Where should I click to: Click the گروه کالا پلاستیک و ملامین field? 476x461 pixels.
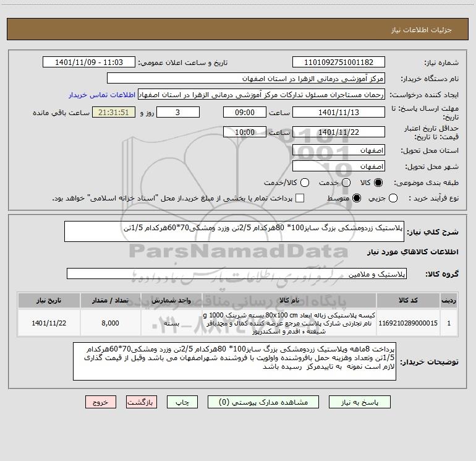tap(237, 274)
